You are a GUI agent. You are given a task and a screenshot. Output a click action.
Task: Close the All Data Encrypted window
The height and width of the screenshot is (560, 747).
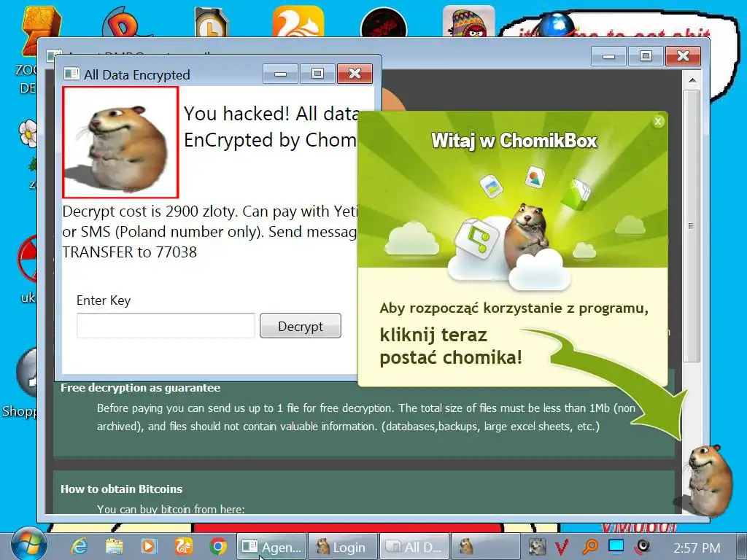point(355,74)
